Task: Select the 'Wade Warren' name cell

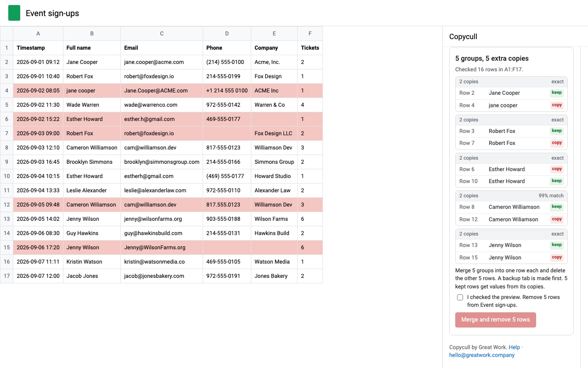Action: [x=92, y=105]
